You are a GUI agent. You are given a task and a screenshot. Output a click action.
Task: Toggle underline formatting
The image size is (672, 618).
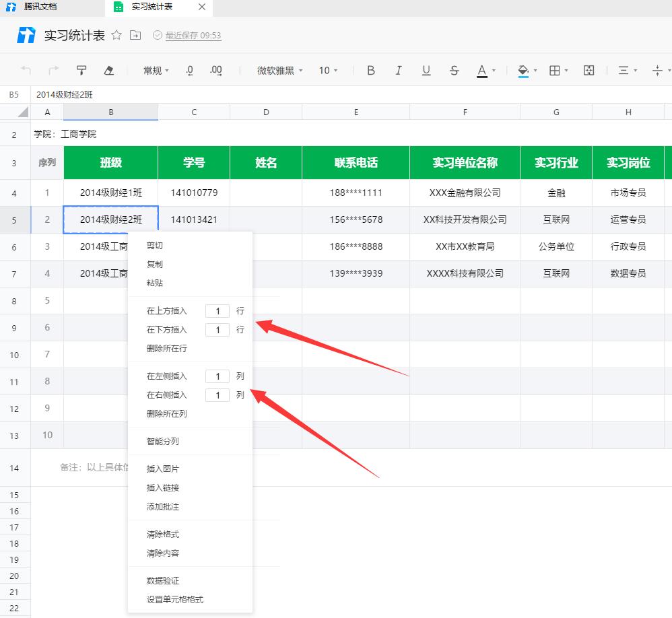click(x=426, y=70)
